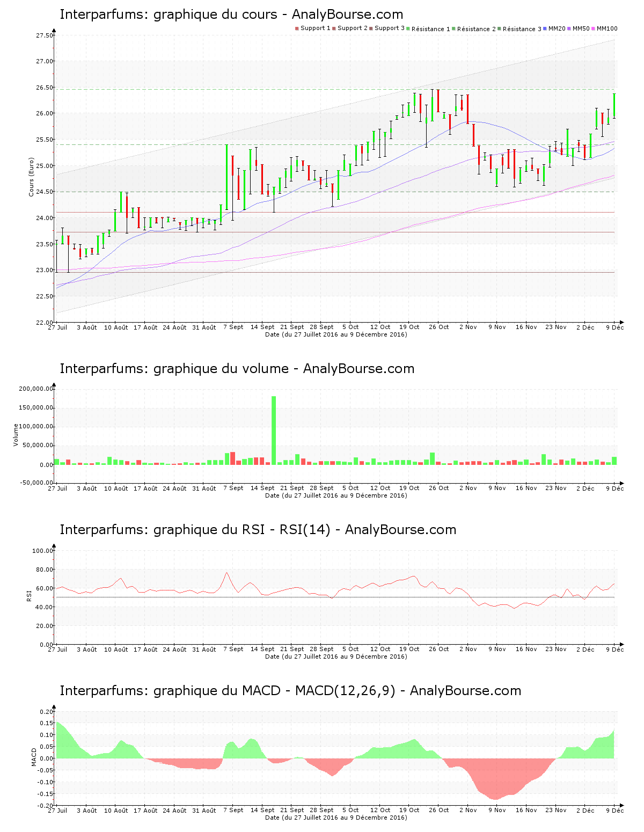Select the 'Cours (Euro)' axis label
644x832 pixels.
(x=31, y=177)
